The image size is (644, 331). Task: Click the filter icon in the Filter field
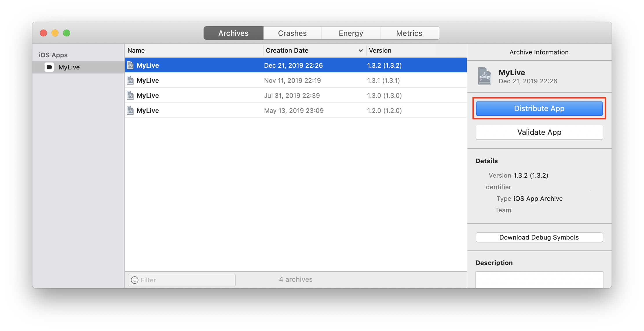tap(135, 280)
